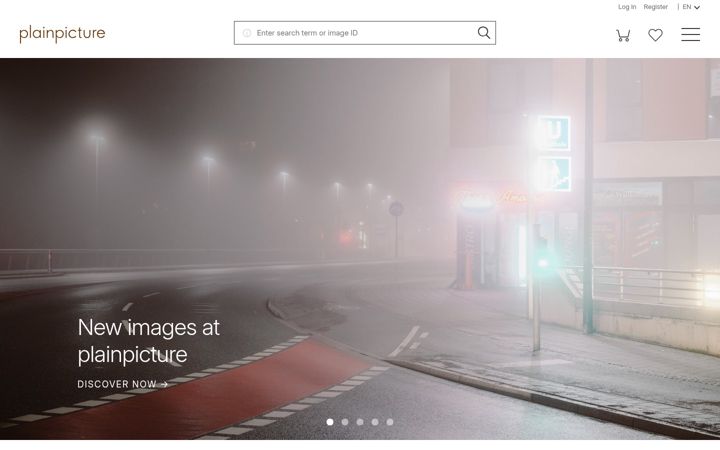
Task: Open the shopping cart icon
Action: pyautogui.click(x=623, y=35)
